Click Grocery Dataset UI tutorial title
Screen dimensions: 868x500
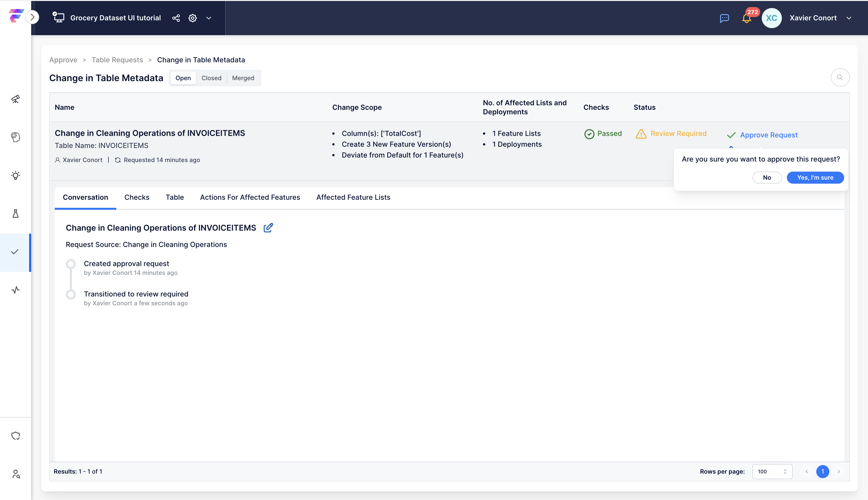pyautogui.click(x=115, y=18)
